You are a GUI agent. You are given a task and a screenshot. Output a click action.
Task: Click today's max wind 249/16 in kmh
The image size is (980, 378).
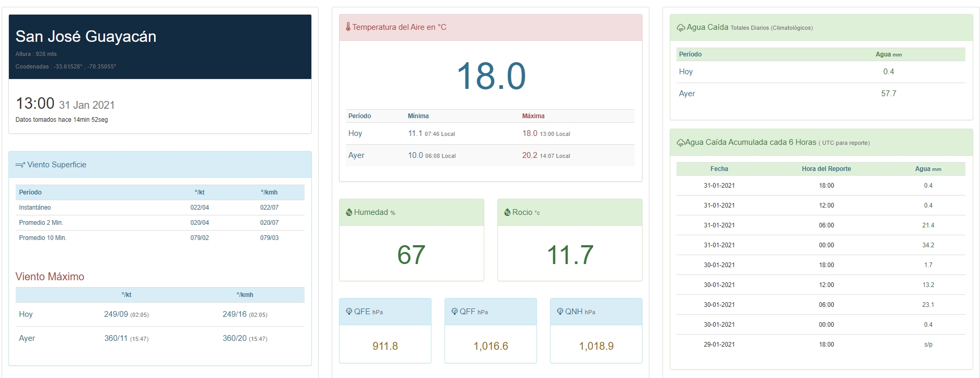click(x=235, y=314)
